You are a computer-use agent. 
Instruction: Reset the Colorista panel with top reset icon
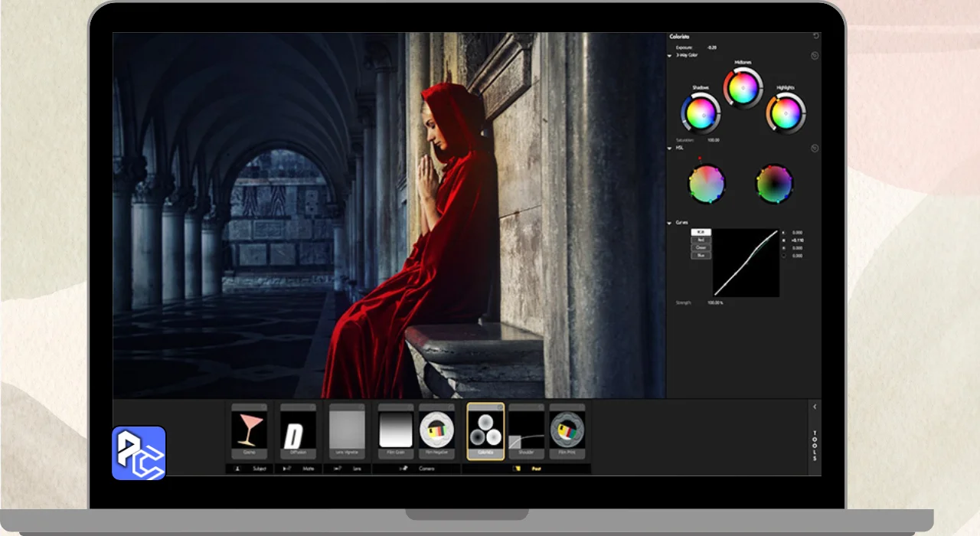[815, 36]
